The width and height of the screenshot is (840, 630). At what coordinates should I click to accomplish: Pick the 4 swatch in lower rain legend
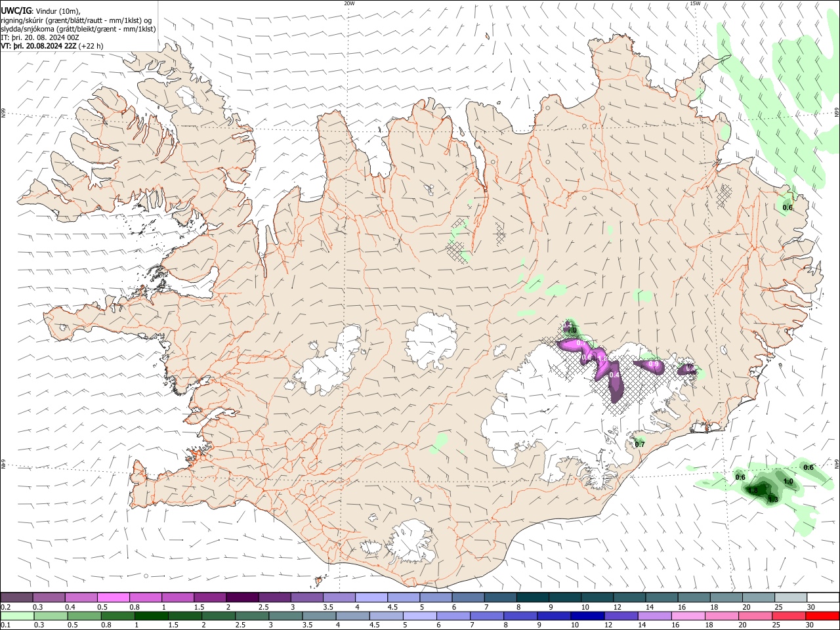tap(352, 616)
